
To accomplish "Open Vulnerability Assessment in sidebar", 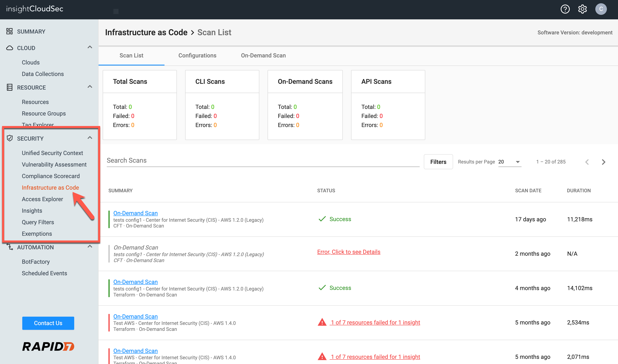I will (54, 164).
